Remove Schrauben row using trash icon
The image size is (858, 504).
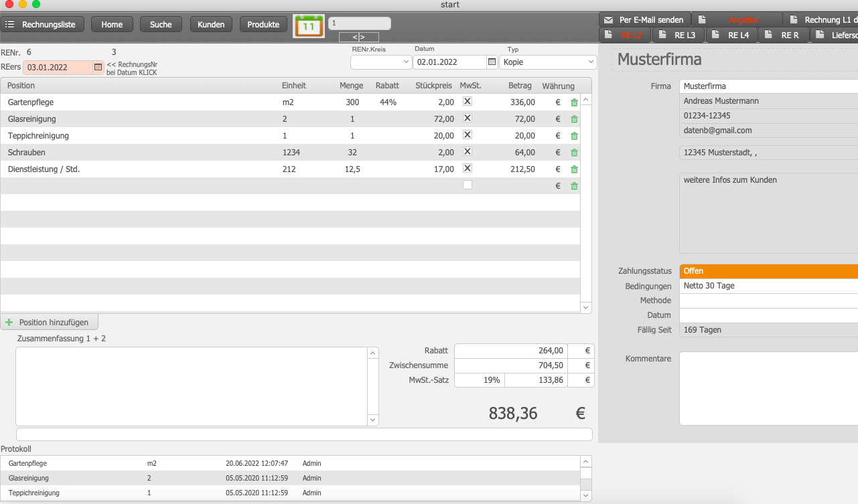coord(574,153)
